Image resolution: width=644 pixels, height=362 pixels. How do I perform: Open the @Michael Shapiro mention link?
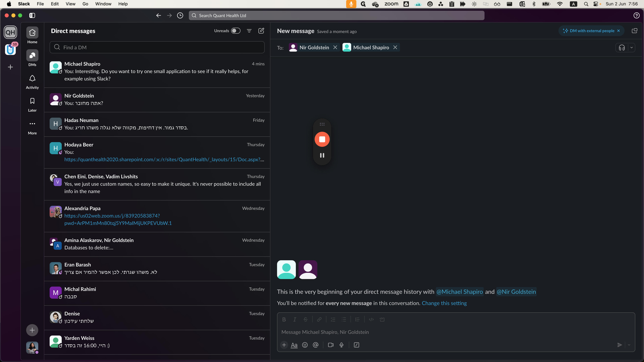point(460,292)
